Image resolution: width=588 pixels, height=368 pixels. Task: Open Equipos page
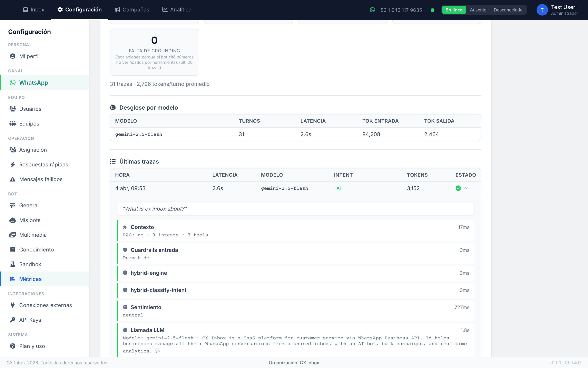[45, 124]
